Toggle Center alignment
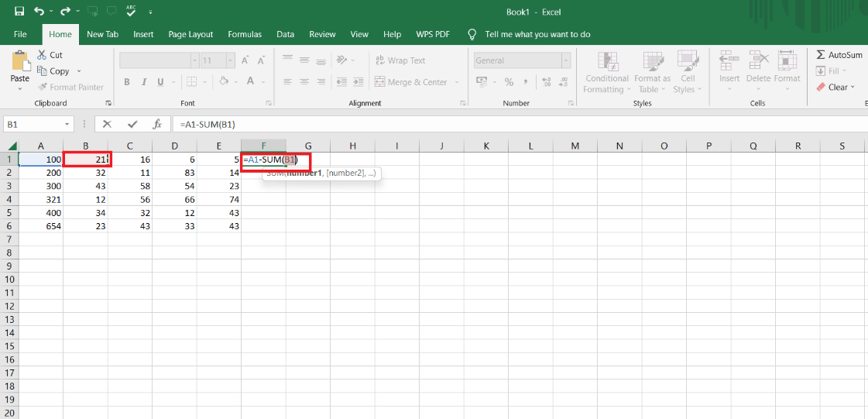This screenshot has width=868, height=419. (304, 82)
